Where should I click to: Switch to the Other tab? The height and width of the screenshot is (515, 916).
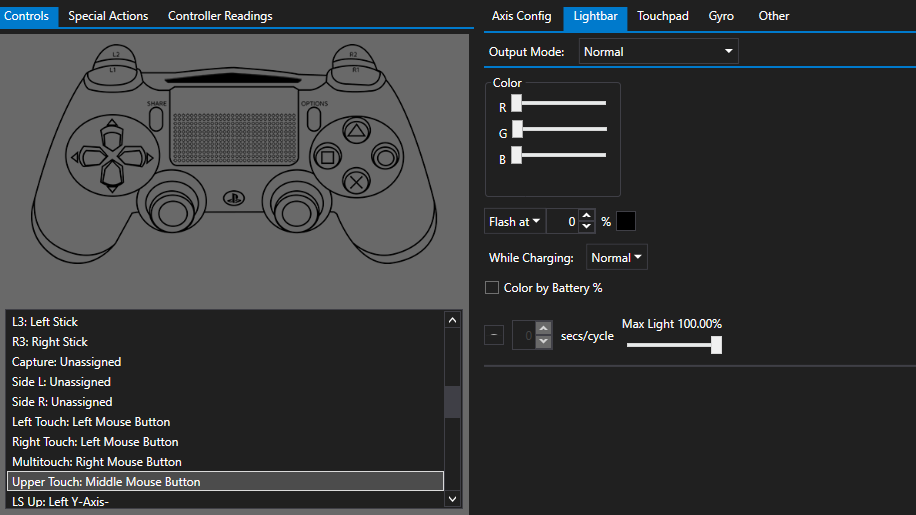[x=773, y=16]
